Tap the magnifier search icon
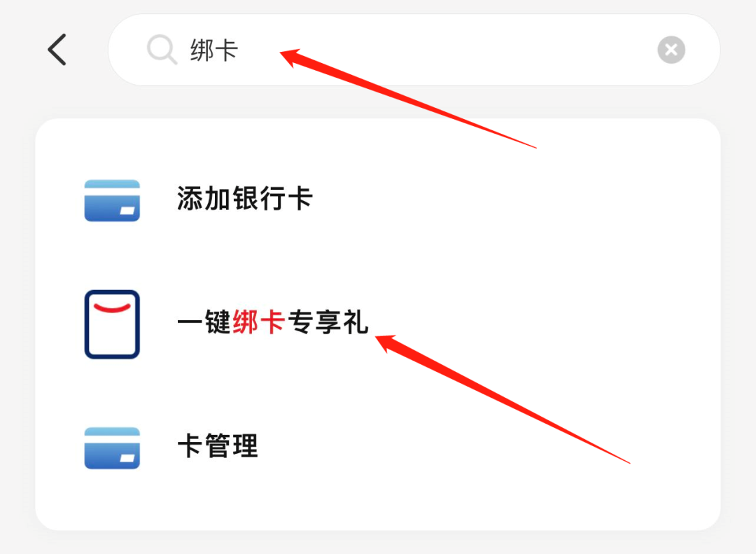Screen dimensions: 756x554 pyautogui.click(x=162, y=49)
